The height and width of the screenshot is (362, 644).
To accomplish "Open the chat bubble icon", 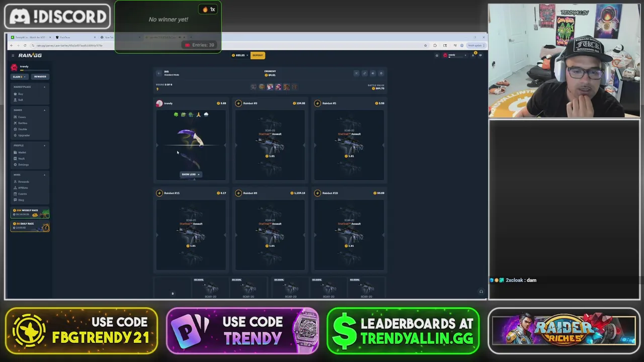I will tap(480, 55).
